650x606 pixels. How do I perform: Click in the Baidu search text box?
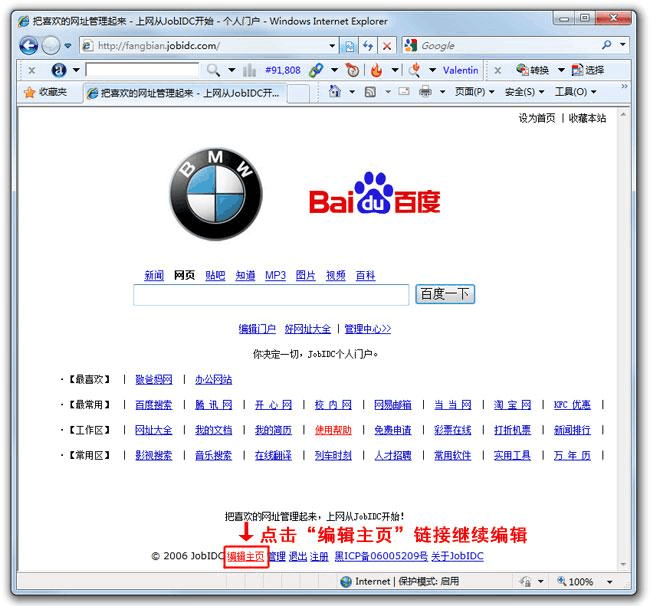270,295
